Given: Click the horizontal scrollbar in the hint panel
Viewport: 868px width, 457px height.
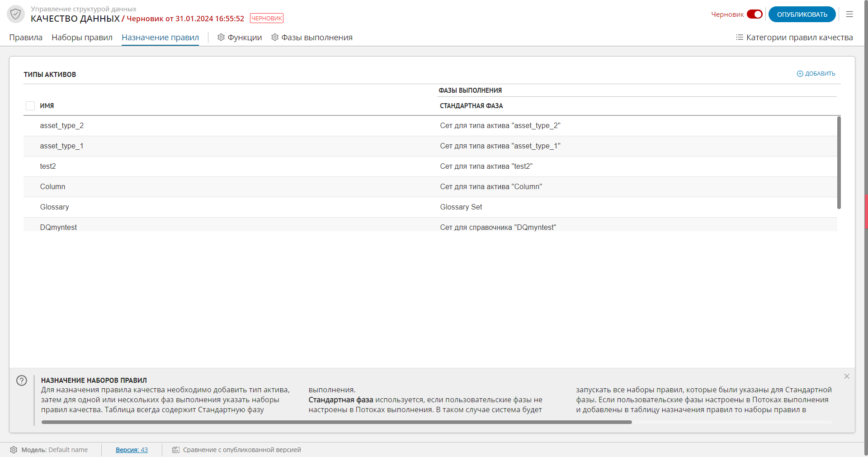Looking at the screenshot, I should click(x=336, y=422).
